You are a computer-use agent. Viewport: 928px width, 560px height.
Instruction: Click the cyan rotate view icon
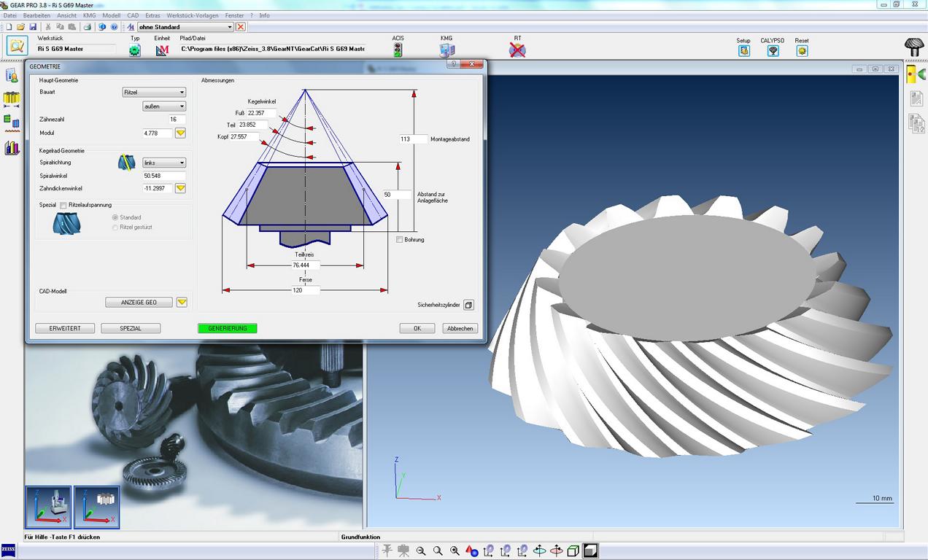[539, 551]
